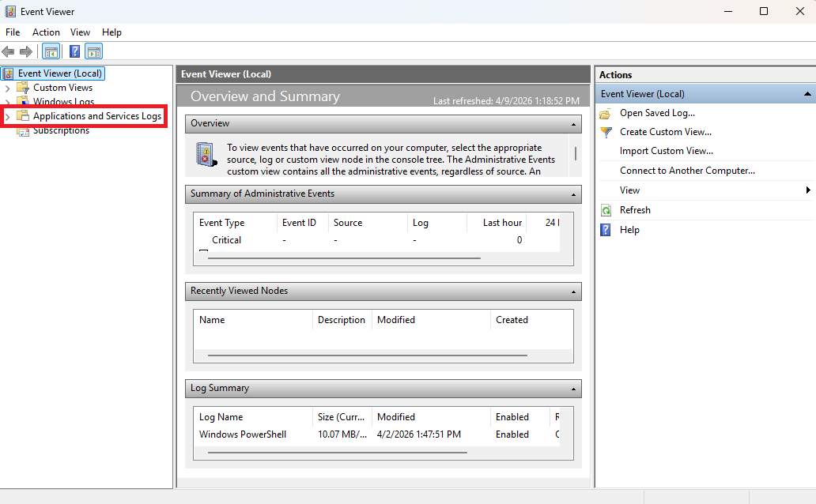Click the Create Custom View funnel icon
The height and width of the screenshot is (504, 816).
tap(606, 132)
